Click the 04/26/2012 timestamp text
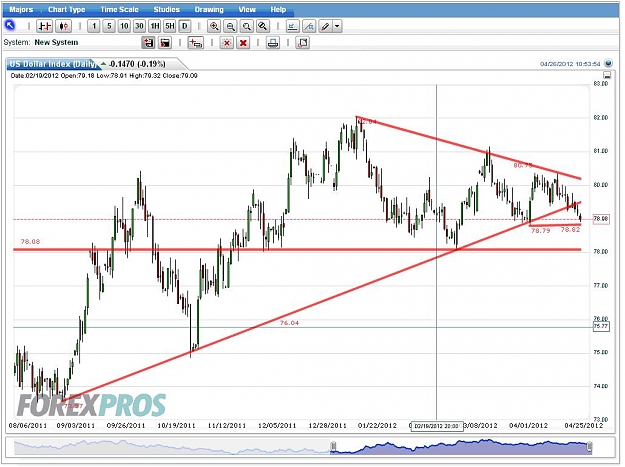Image resolution: width=625 pixels, height=467 pixels. (570, 64)
